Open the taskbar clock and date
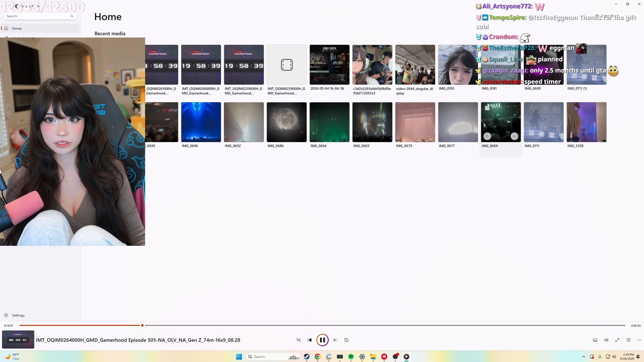This screenshot has width=644, height=362. pos(627,357)
